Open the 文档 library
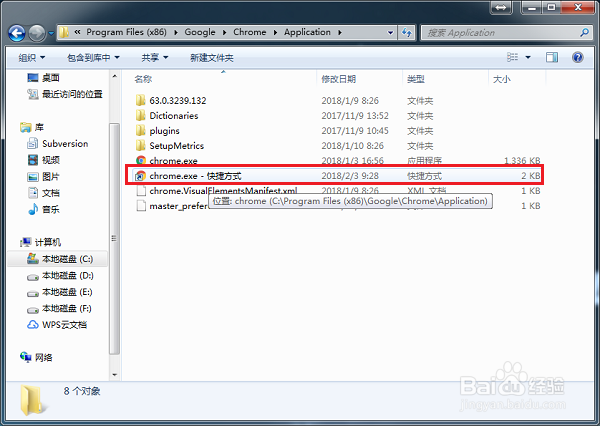Viewport: 600px width, 426px height. [x=44, y=193]
